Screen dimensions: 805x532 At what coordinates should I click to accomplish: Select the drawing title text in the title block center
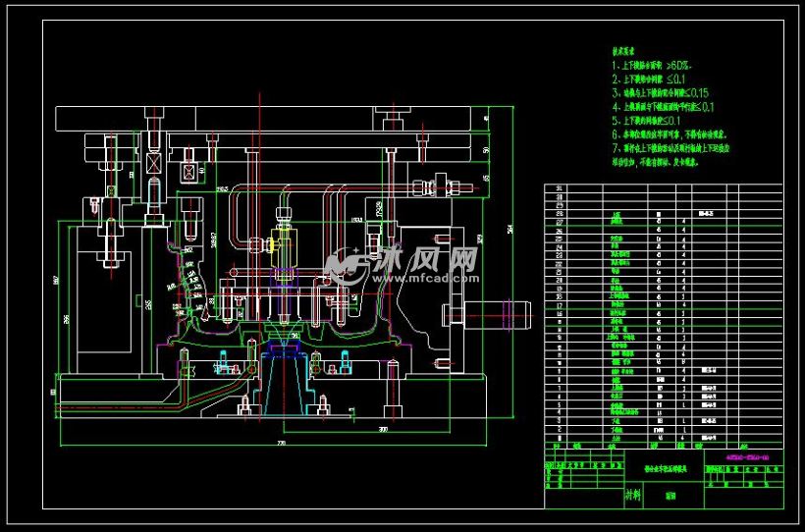(x=665, y=468)
